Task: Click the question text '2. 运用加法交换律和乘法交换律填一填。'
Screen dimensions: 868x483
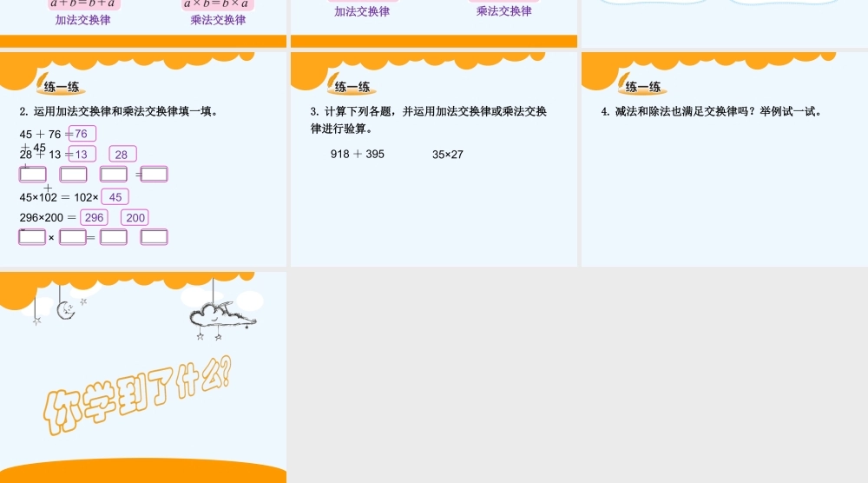Action: (x=118, y=111)
